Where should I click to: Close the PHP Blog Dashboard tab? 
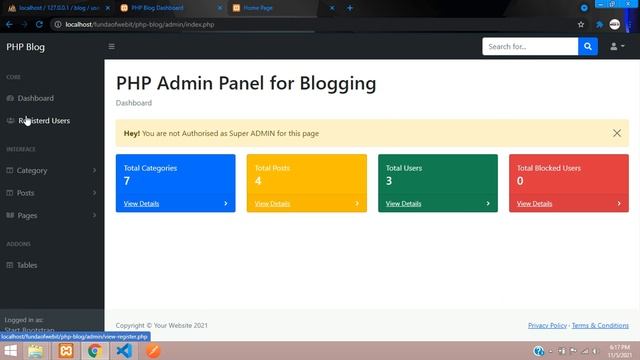coord(220,8)
